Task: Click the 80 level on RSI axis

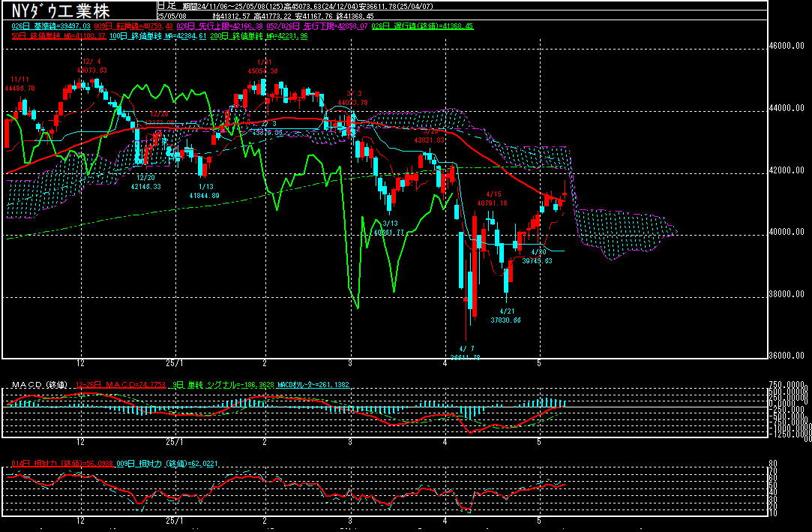Action: click(x=773, y=464)
